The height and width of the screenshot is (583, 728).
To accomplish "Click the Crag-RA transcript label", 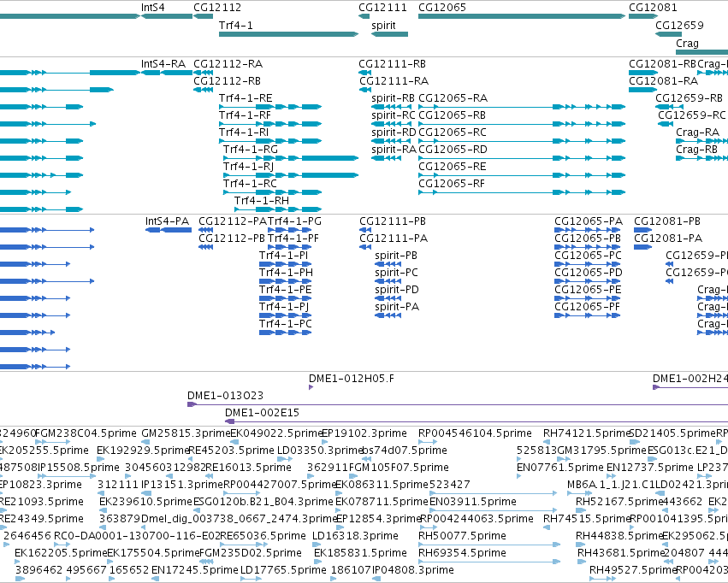I will tap(697, 132).
